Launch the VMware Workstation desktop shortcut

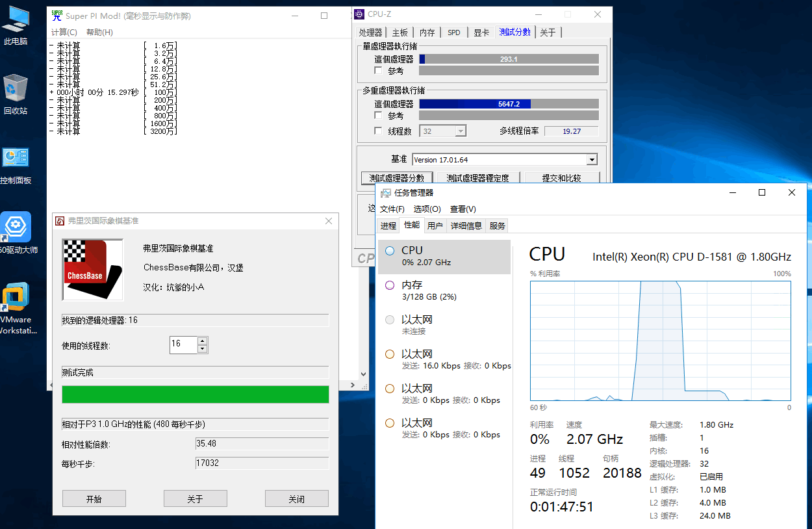[16, 301]
